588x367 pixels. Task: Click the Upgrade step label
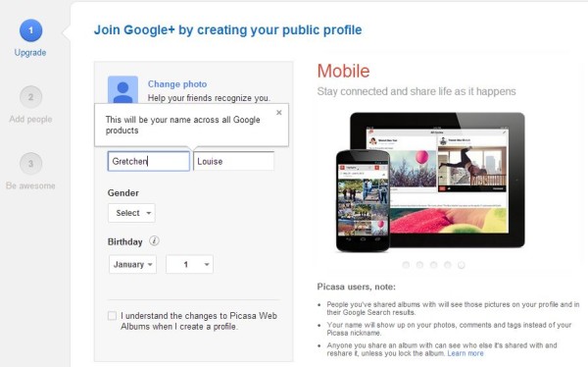point(30,53)
